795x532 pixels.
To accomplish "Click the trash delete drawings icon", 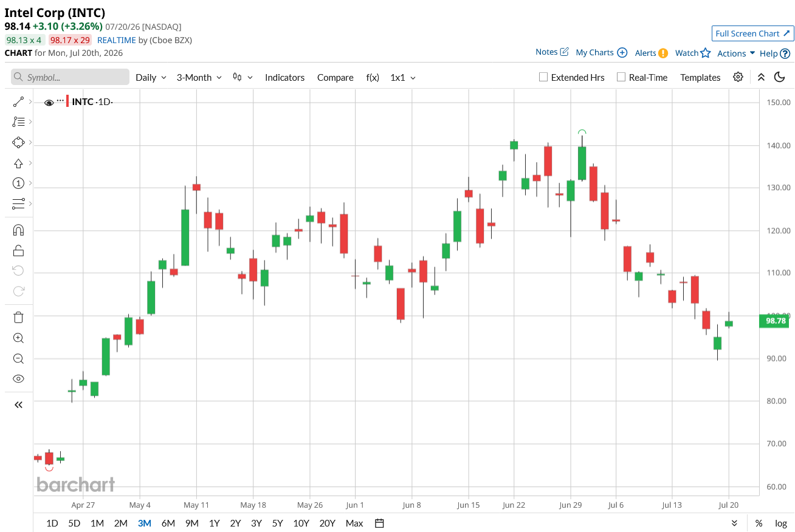I will point(18,318).
